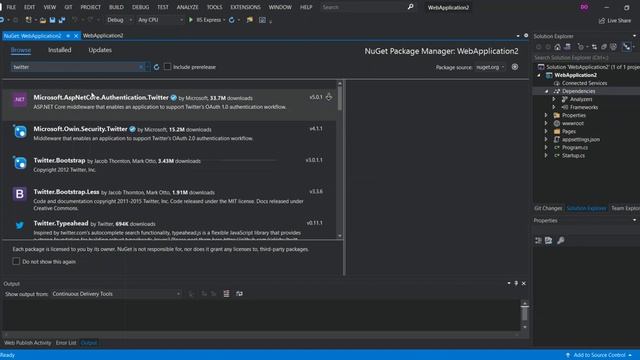Select Connected Services in Solution Explorer
Screen dimensions: 640x360
pos(584,83)
